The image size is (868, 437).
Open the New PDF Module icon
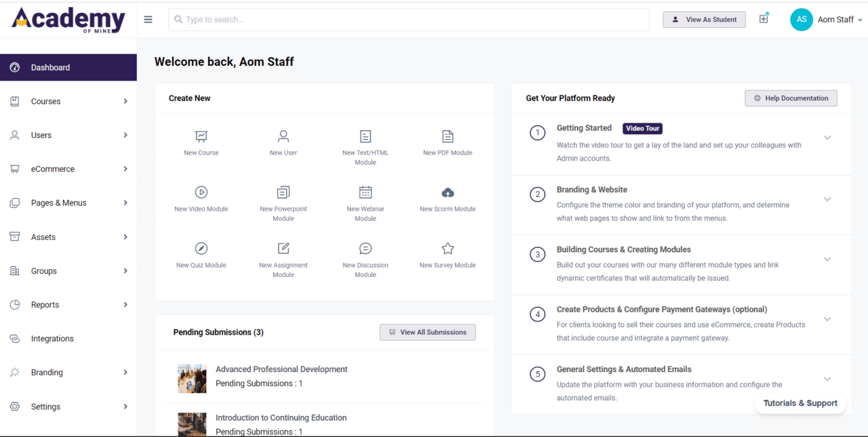(x=447, y=137)
